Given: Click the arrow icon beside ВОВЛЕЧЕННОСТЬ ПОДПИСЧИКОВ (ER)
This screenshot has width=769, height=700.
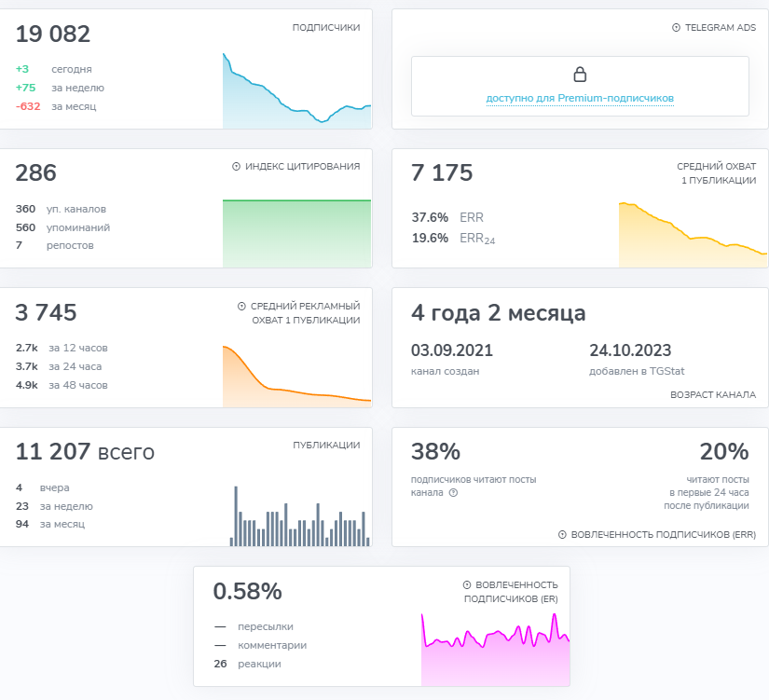Looking at the screenshot, I should click(466, 584).
